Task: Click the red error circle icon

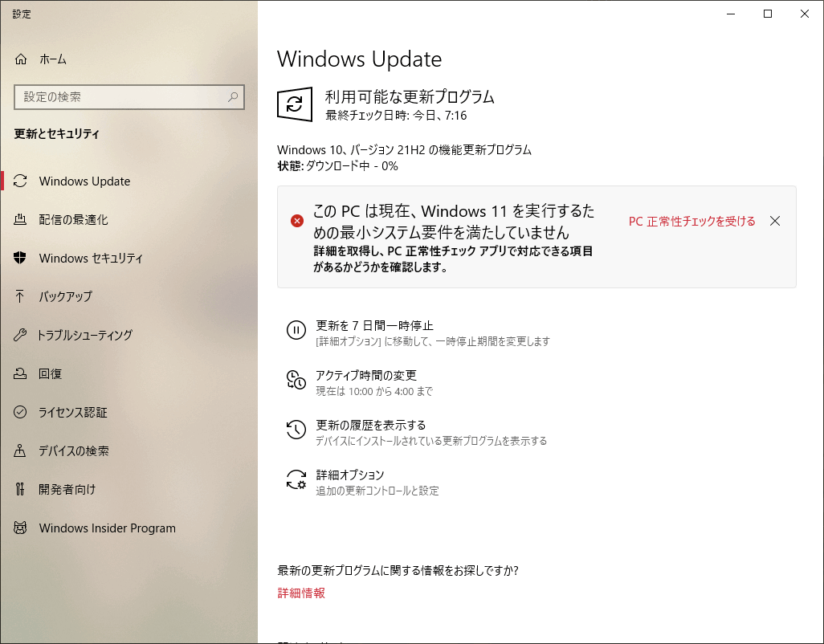Action: (x=297, y=221)
